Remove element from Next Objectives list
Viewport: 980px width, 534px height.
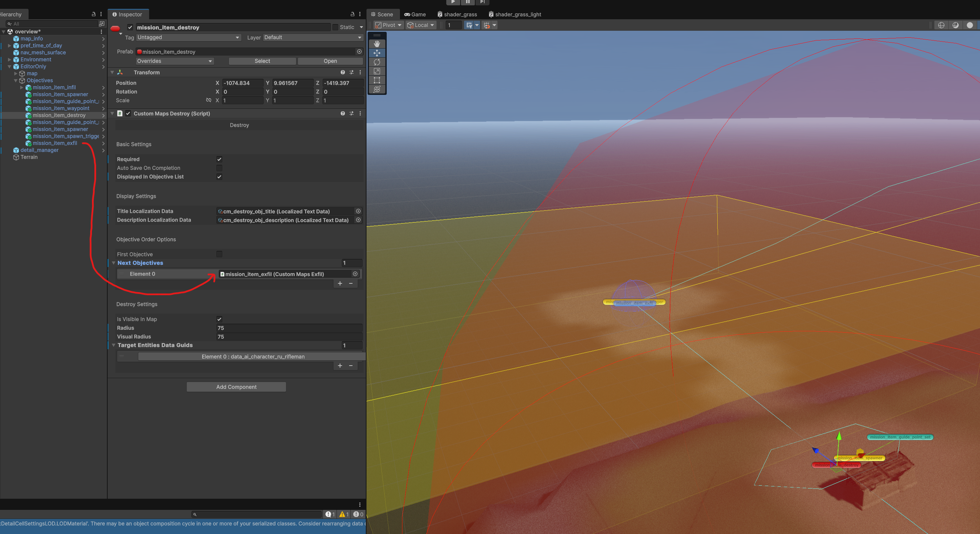pos(351,283)
